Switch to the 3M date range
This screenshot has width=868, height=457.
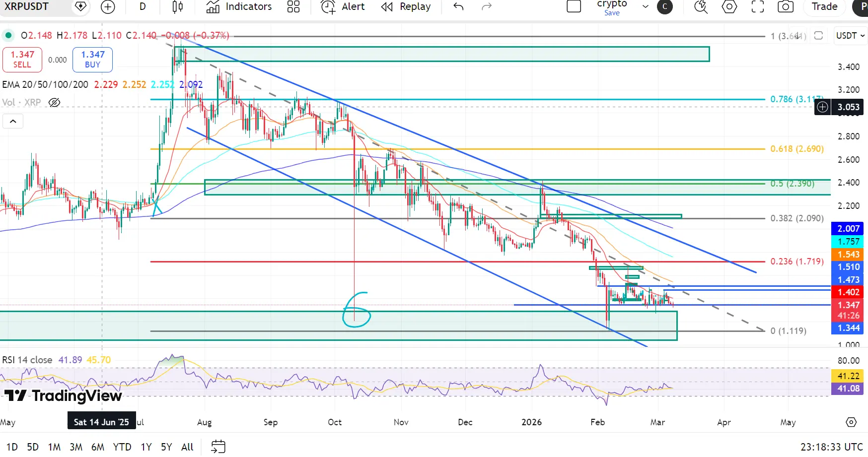pos(76,447)
